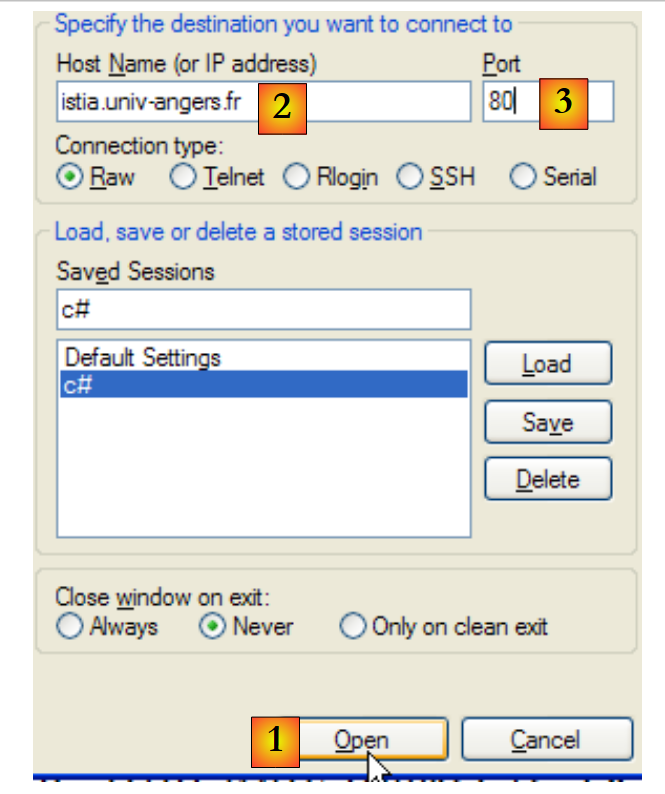Screen dimensions: 665x794
Task: Cancel the configuration dialog
Action: point(546,740)
